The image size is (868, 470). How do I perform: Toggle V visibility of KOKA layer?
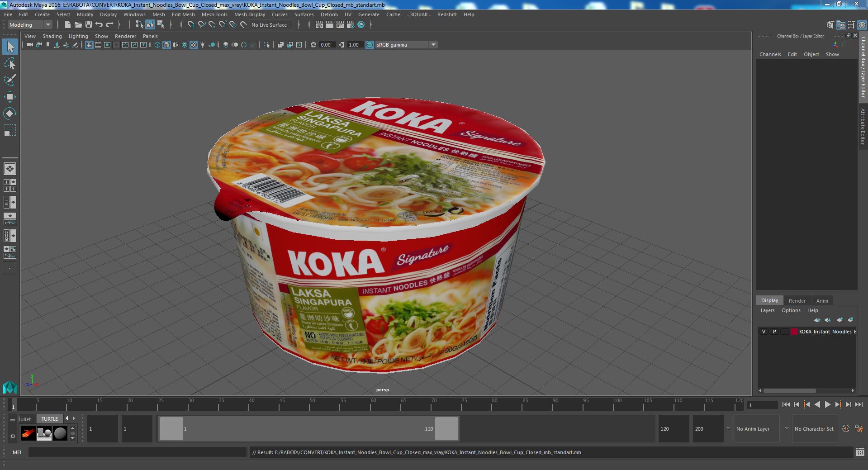(764, 332)
